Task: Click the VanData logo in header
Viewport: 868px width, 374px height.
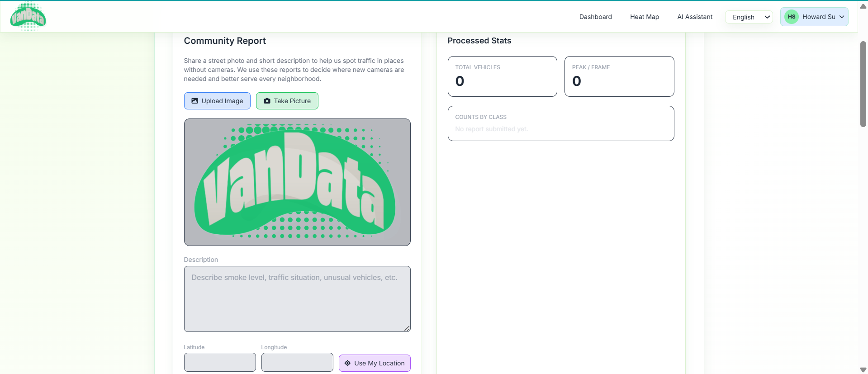Action: pos(28,17)
